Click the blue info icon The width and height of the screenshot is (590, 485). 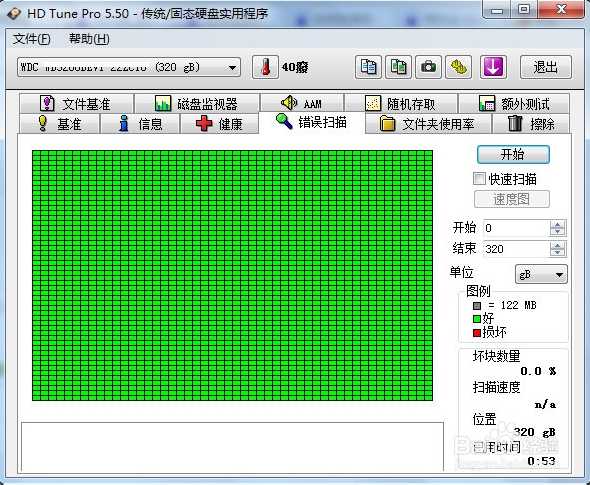tap(124, 123)
